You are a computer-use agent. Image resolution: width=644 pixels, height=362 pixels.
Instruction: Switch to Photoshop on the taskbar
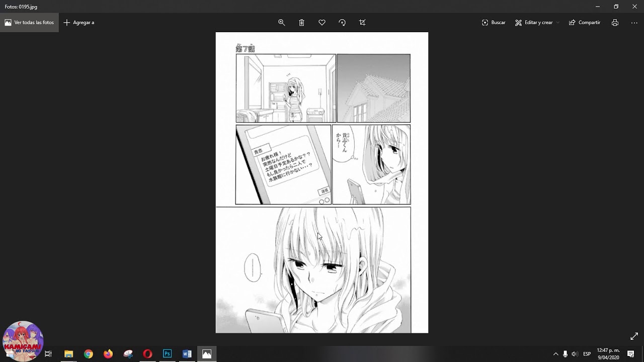pyautogui.click(x=167, y=354)
